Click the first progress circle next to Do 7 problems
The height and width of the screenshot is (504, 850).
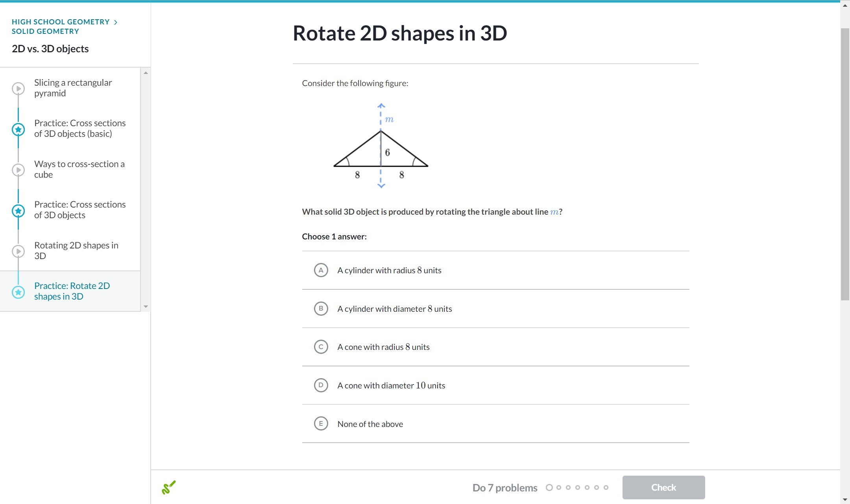[549, 487]
